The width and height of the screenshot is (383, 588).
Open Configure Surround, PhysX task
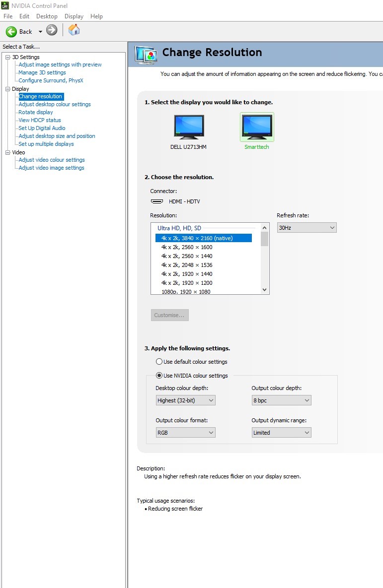pyautogui.click(x=51, y=80)
